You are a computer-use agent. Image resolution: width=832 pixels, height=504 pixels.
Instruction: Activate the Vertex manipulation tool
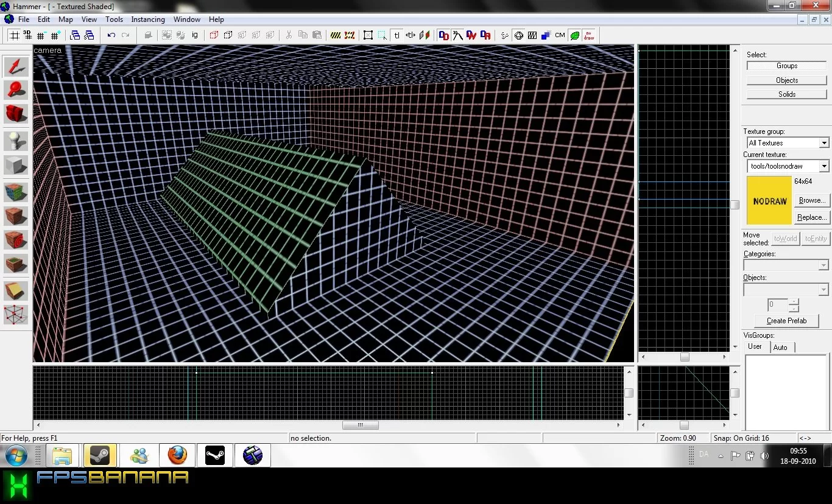16,315
